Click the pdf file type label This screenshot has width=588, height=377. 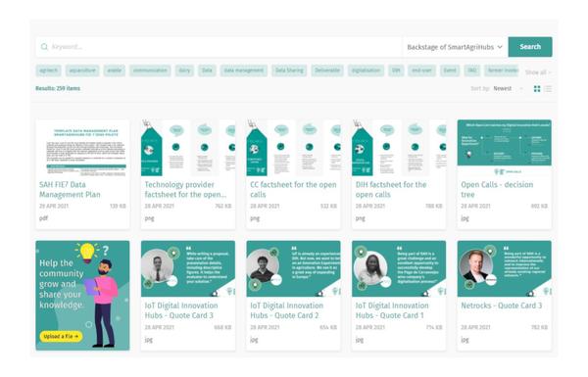pos(43,218)
